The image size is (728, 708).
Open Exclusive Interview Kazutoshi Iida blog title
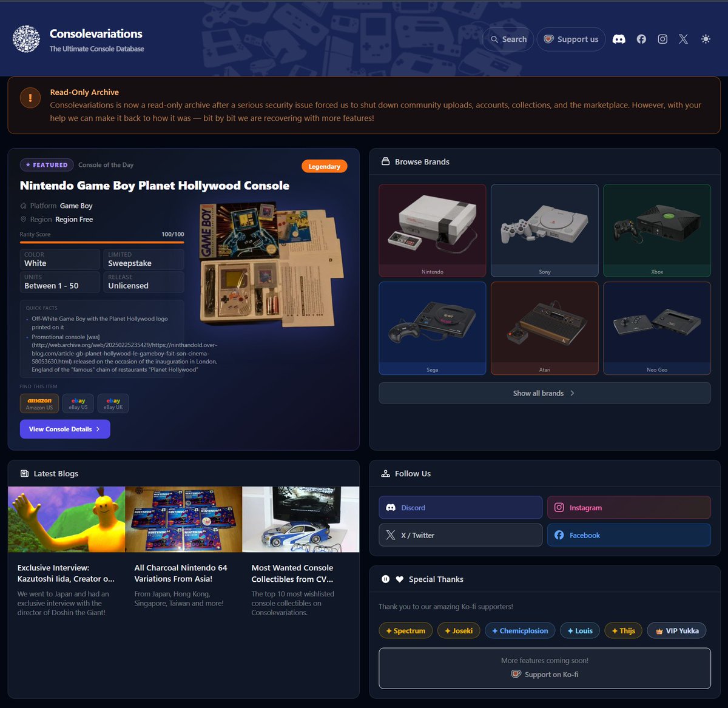(66, 573)
